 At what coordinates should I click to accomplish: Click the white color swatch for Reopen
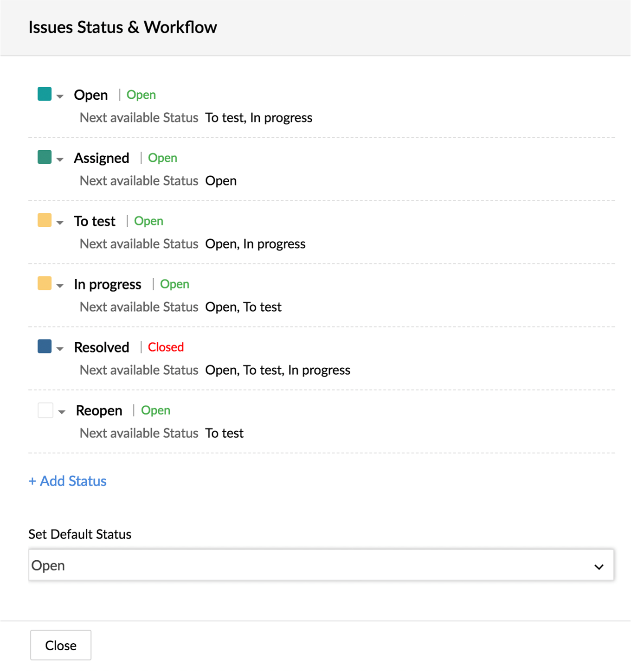tap(45, 410)
